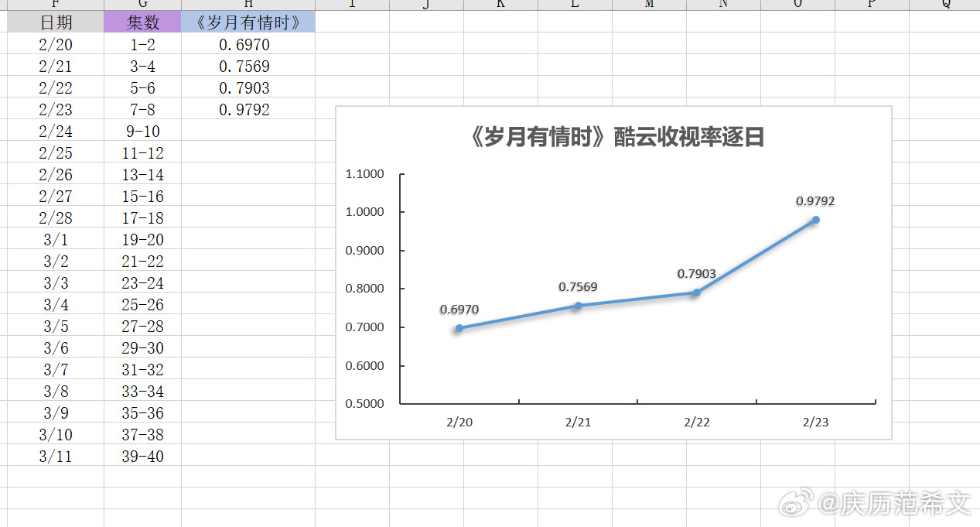Click chart data point labeled 0.7569
Viewport: 980px width, 527px height.
[578, 306]
